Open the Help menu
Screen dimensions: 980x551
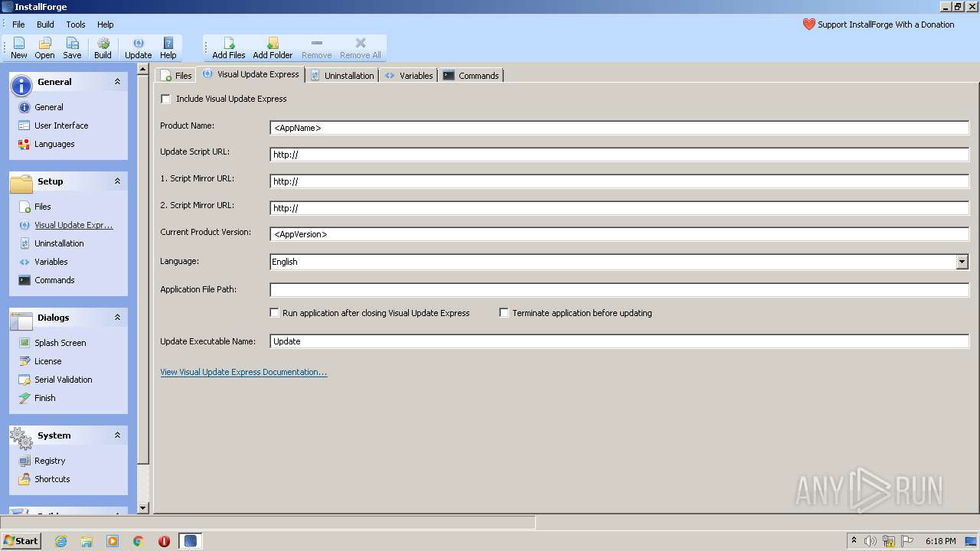[106, 24]
